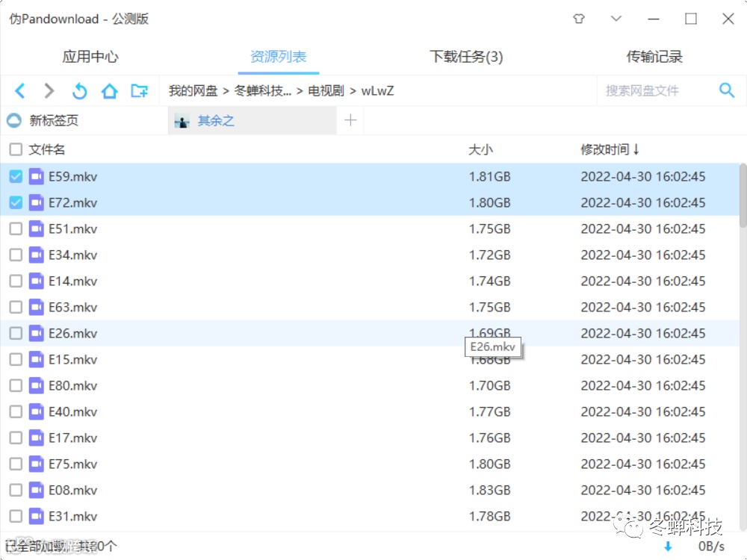Select the E17.mkv file name
747x560 pixels.
point(73,438)
